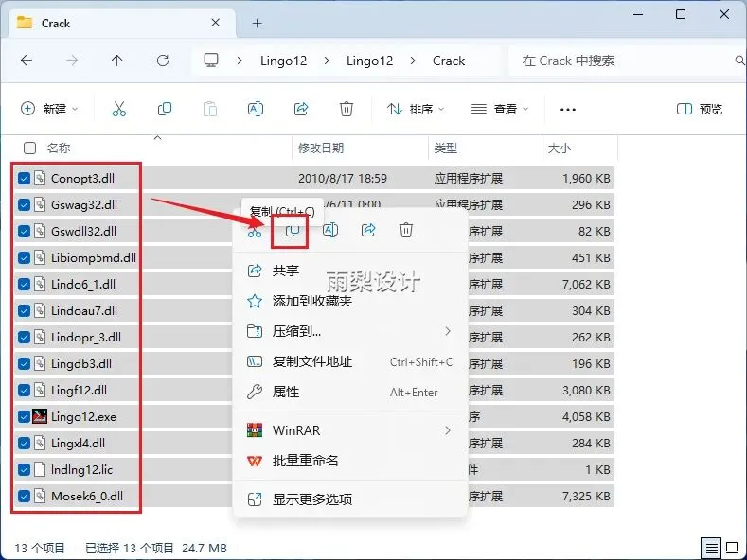Uncheck the lndlng12.lic checkbox
The image size is (747, 560).
point(25,469)
